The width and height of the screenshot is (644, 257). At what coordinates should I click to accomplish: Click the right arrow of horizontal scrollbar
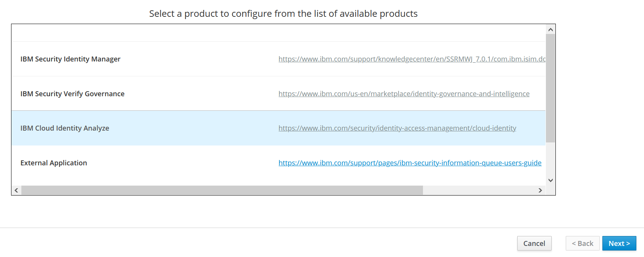click(x=540, y=190)
